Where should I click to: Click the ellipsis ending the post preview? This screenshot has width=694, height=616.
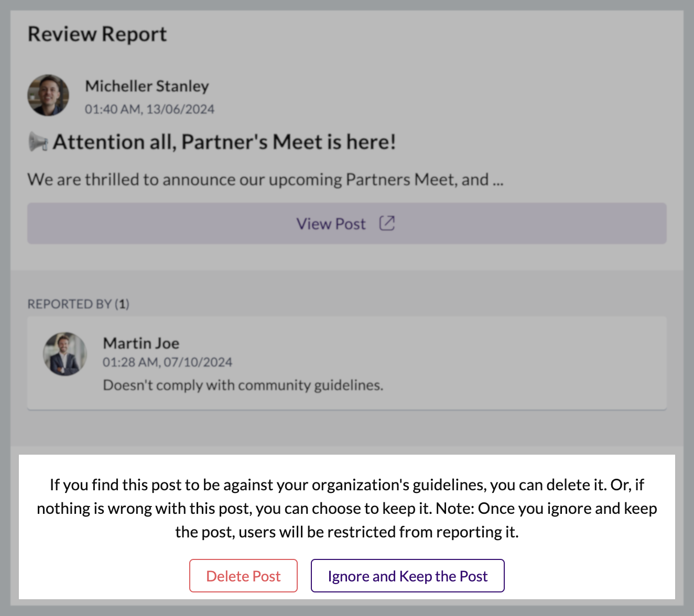point(498,181)
